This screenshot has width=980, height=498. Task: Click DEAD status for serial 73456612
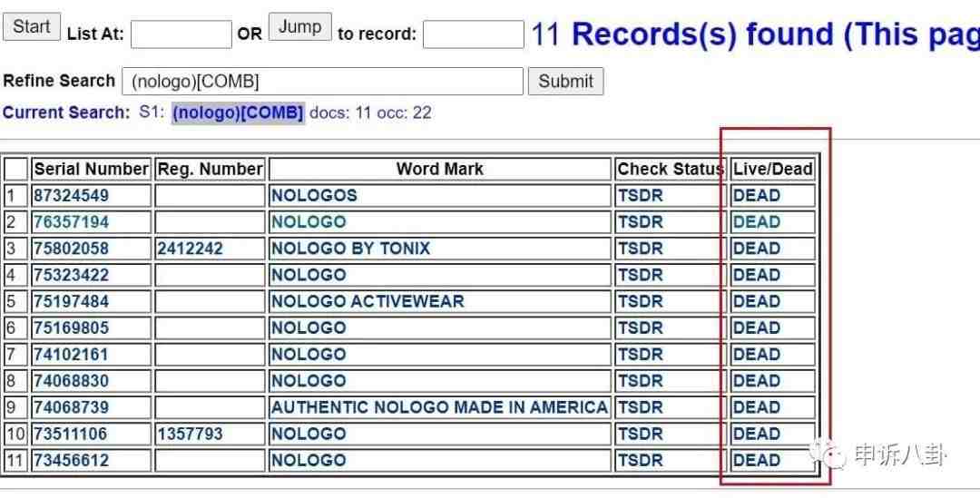click(x=756, y=461)
